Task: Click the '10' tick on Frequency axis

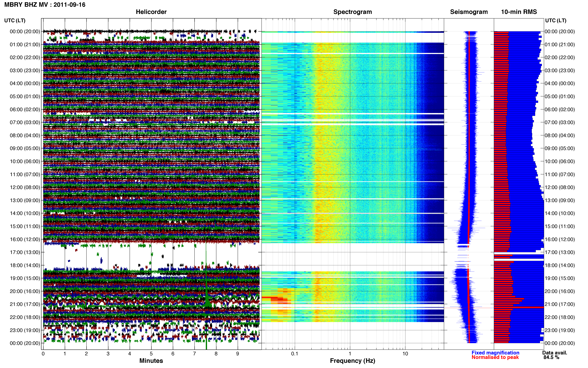Action: pyautogui.click(x=405, y=354)
